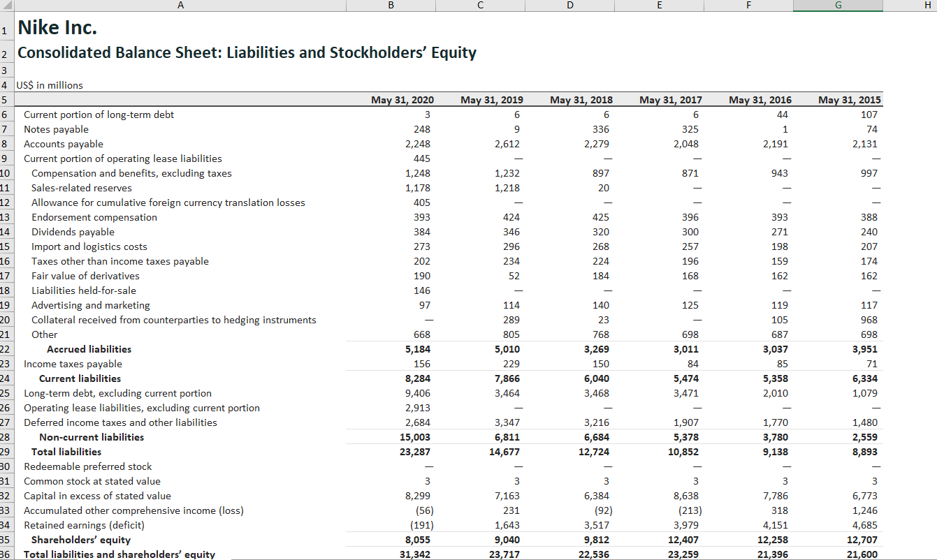Select the 'Sales-related reserves' label
This screenshot has width=937, height=560.
(x=82, y=188)
